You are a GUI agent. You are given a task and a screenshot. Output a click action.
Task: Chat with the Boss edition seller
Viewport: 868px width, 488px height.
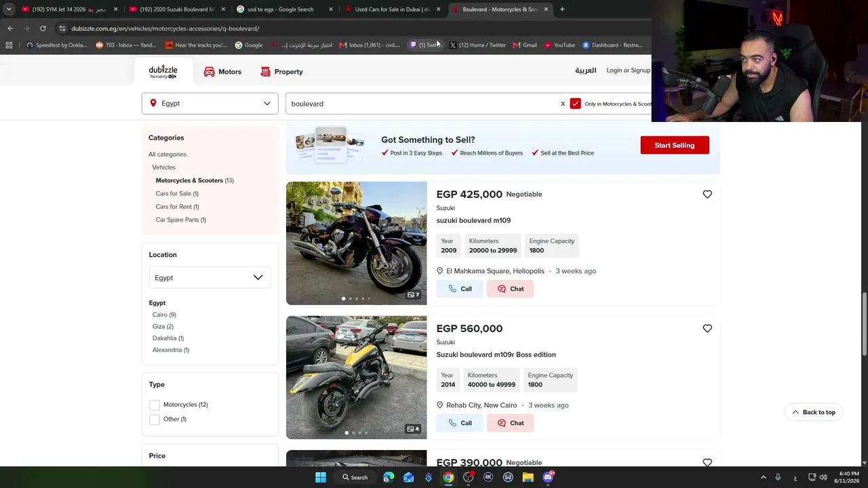(x=510, y=423)
